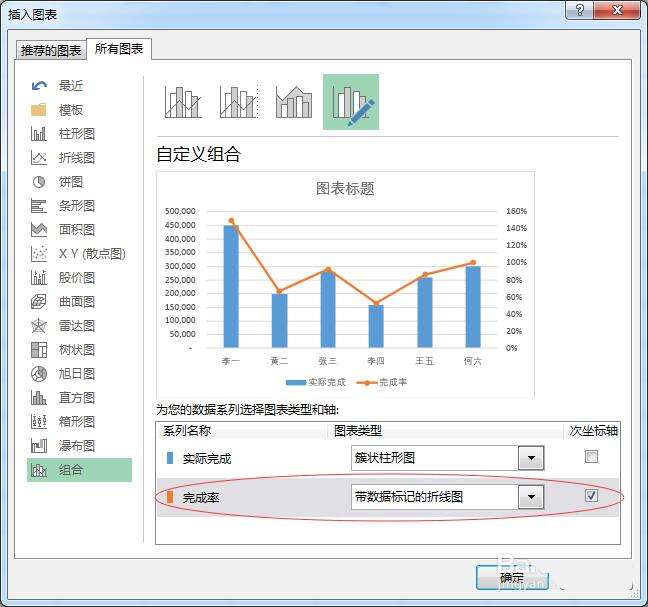Image resolution: width=648 pixels, height=607 pixels.
Task: Switch to the 推荐的图表 tab
Action: pos(51,50)
